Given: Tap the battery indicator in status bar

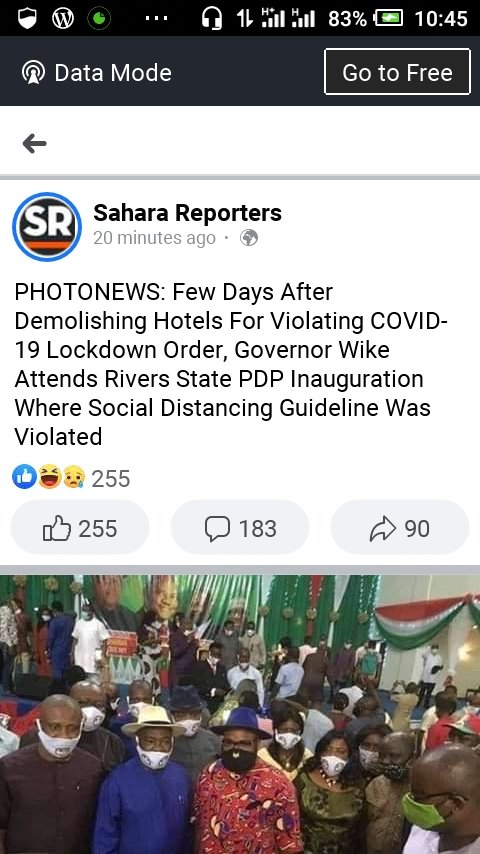Looking at the screenshot, I should coord(388,19).
